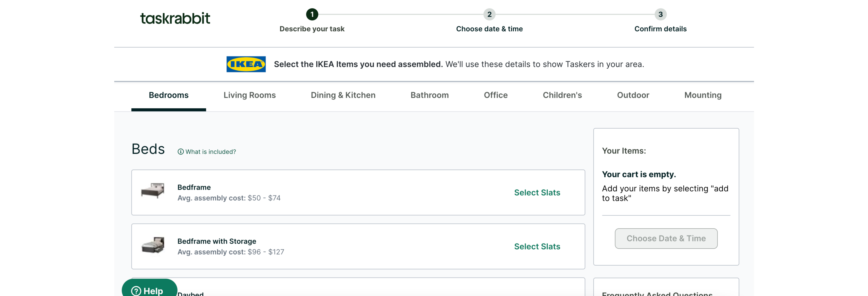Screen dimensions: 868x296
Task: Open the Help widget
Action: tap(149, 289)
